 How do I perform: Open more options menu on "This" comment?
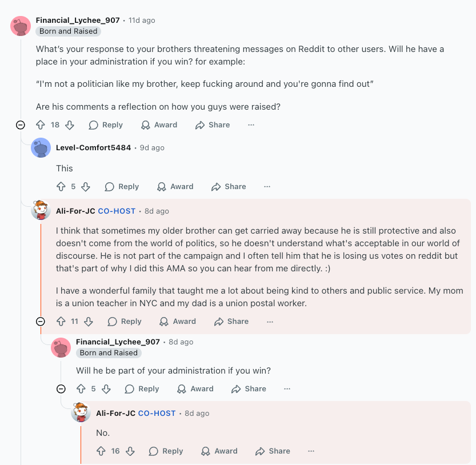(267, 186)
